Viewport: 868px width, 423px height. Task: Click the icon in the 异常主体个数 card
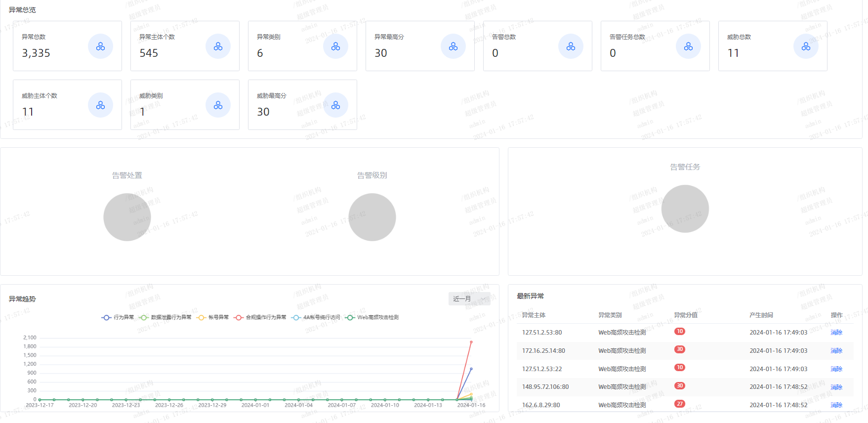tap(218, 46)
